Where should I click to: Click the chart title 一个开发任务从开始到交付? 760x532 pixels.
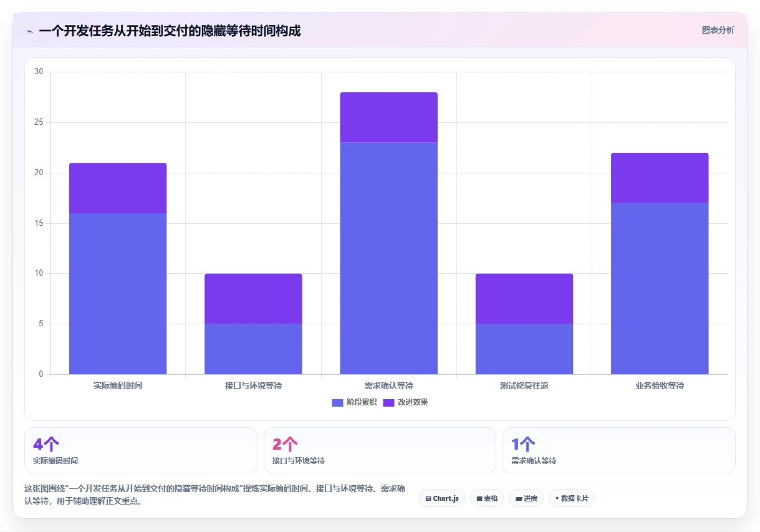170,31
